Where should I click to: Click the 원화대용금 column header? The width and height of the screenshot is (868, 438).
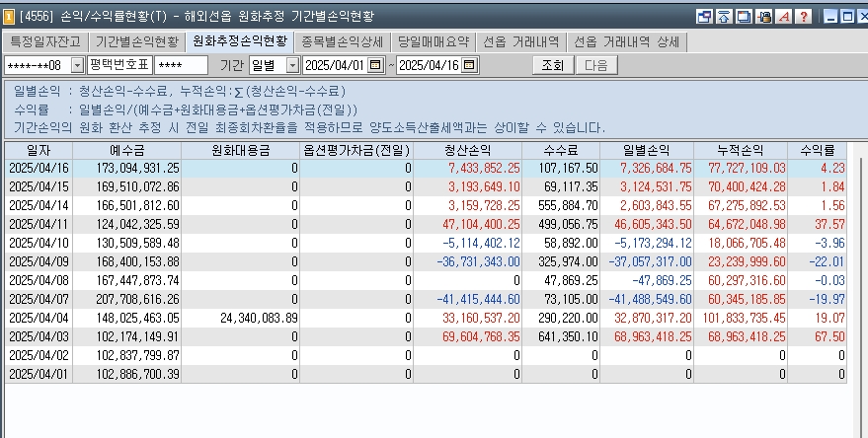240,150
